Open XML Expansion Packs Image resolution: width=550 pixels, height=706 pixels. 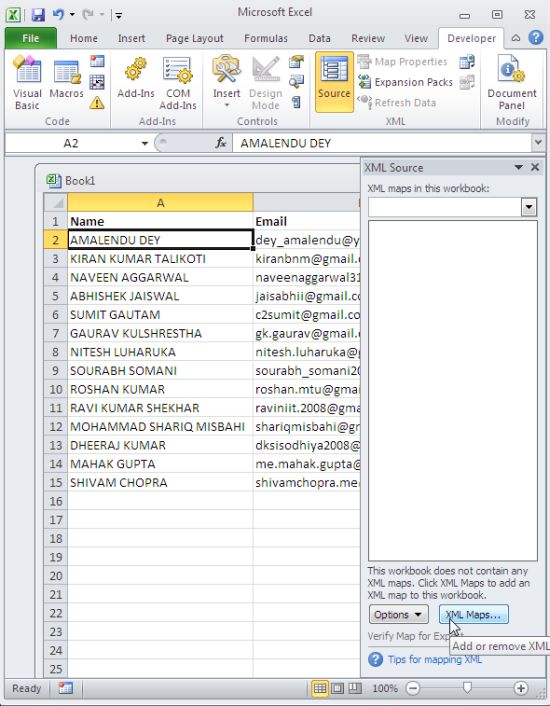(x=405, y=82)
